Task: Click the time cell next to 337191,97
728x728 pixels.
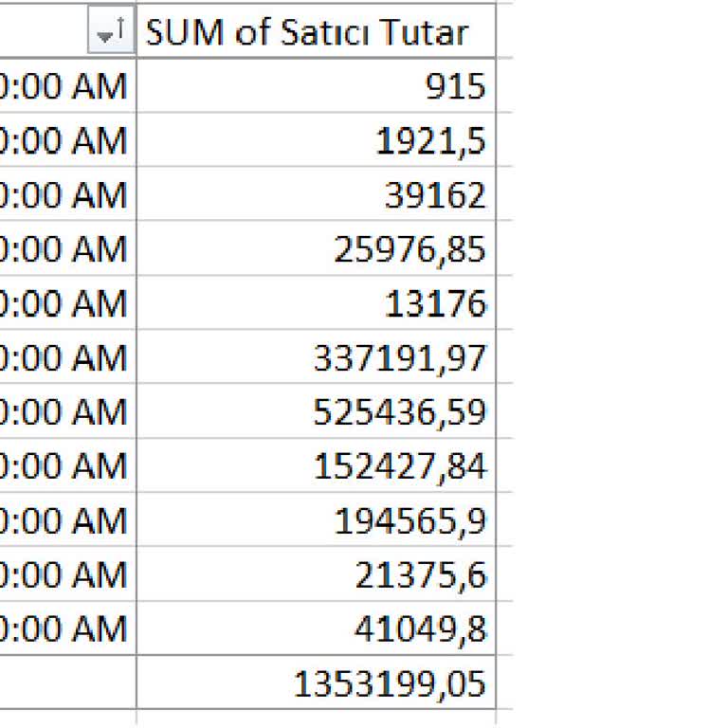Action: pos(64,357)
